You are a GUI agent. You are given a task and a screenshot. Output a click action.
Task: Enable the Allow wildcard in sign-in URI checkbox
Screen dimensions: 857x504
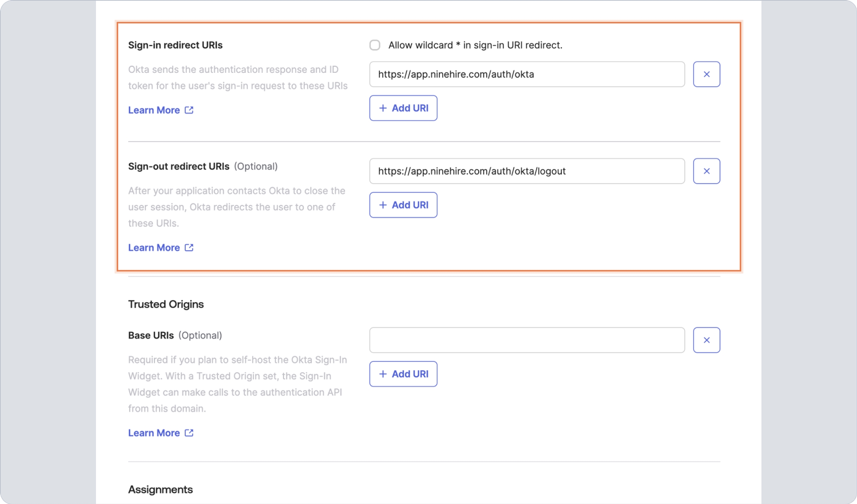[x=375, y=45]
